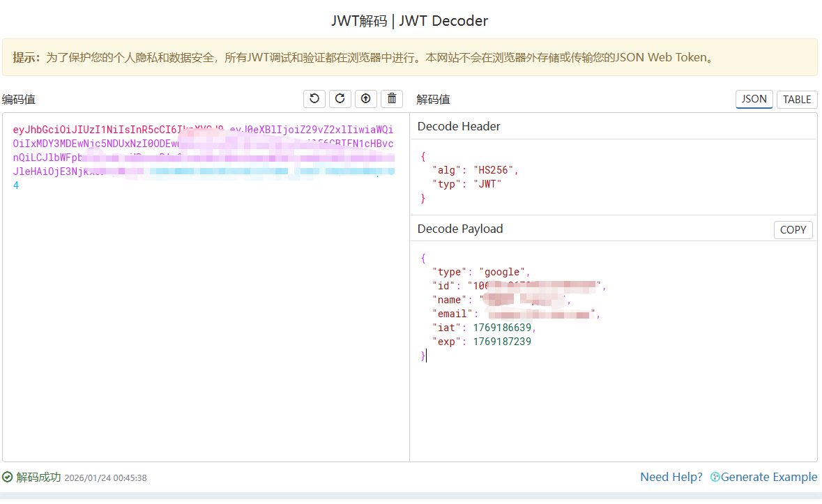The height and width of the screenshot is (504, 822).
Task: Click the upload arrow-in-circle icon
Action: 366,99
